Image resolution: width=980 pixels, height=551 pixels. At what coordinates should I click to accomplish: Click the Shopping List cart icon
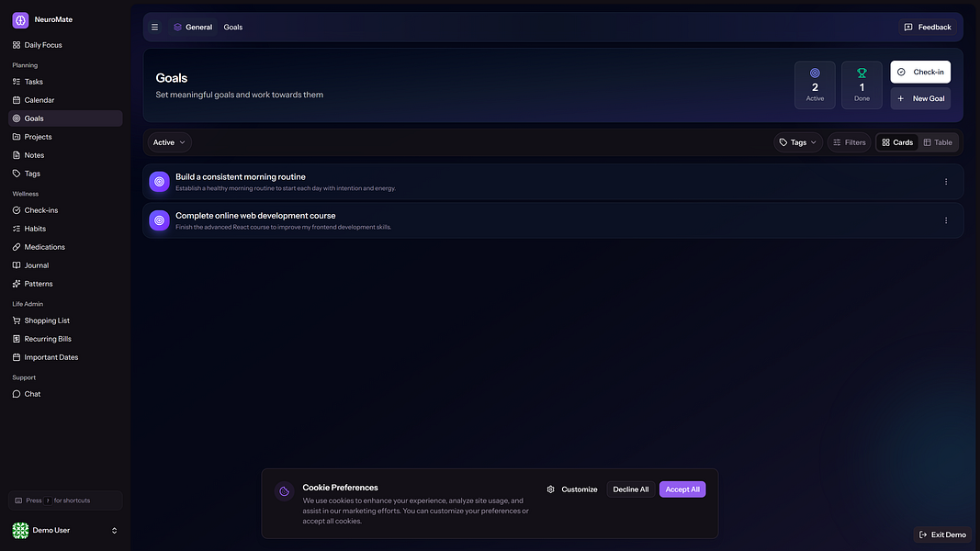click(x=17, y=320)
